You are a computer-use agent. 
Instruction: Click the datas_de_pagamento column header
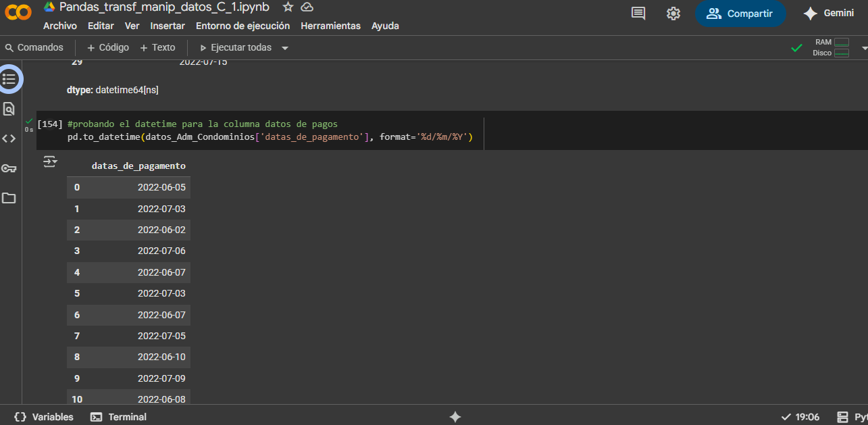click(x=138, y=166)
